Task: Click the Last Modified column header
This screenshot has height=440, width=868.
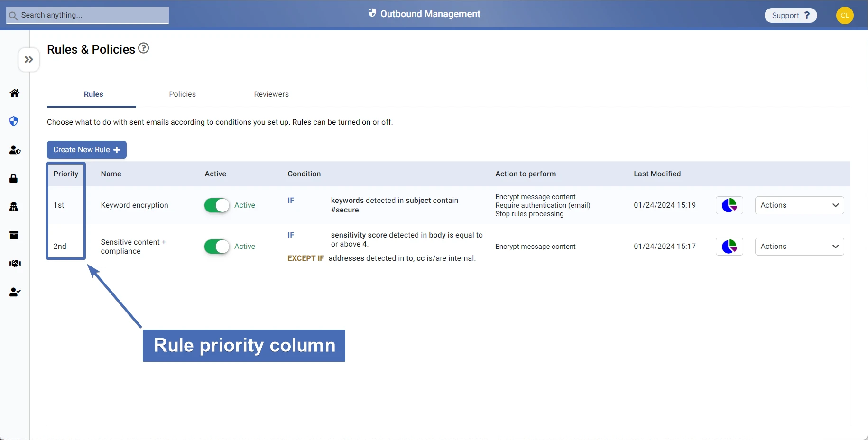Action: click(x=657, y=174)
